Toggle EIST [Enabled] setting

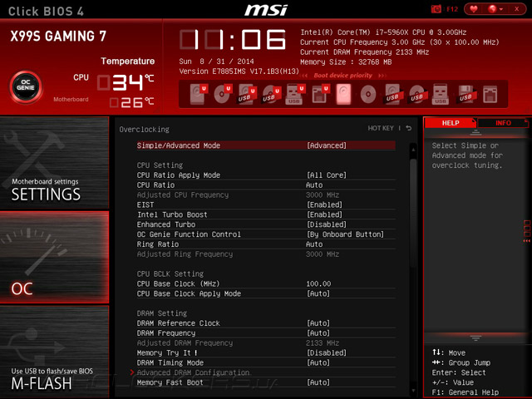(x=325, y=204)
